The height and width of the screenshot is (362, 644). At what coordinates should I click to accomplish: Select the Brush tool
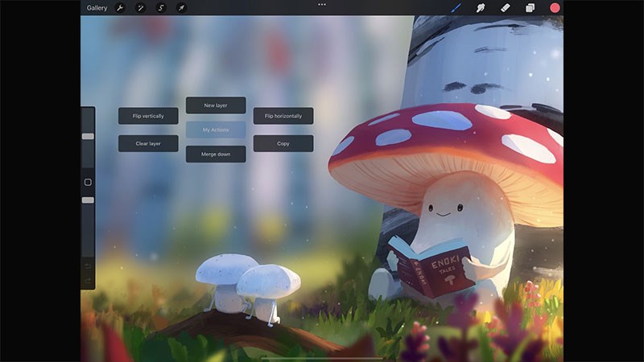[x=456, y=8]
